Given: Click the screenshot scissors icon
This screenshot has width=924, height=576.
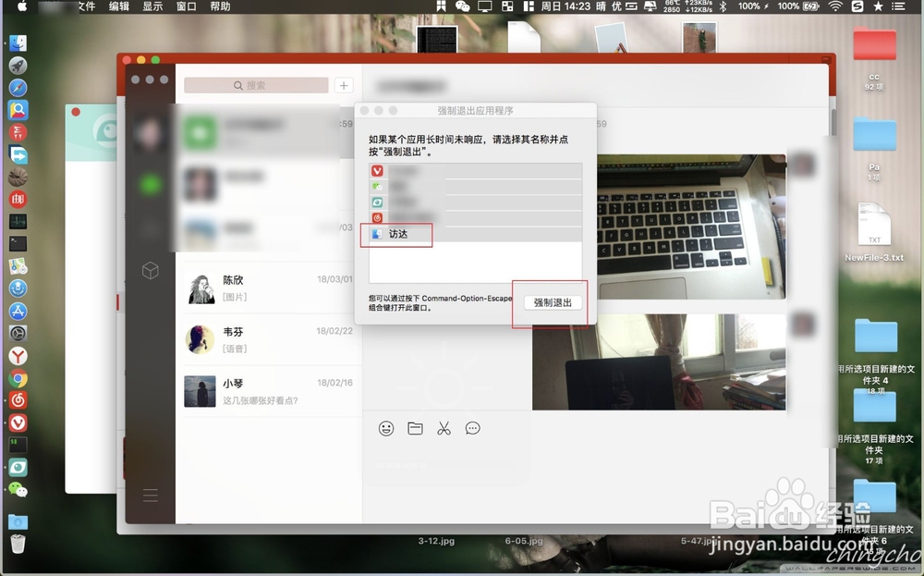Looking at the screenshot, I should (444, 429).
